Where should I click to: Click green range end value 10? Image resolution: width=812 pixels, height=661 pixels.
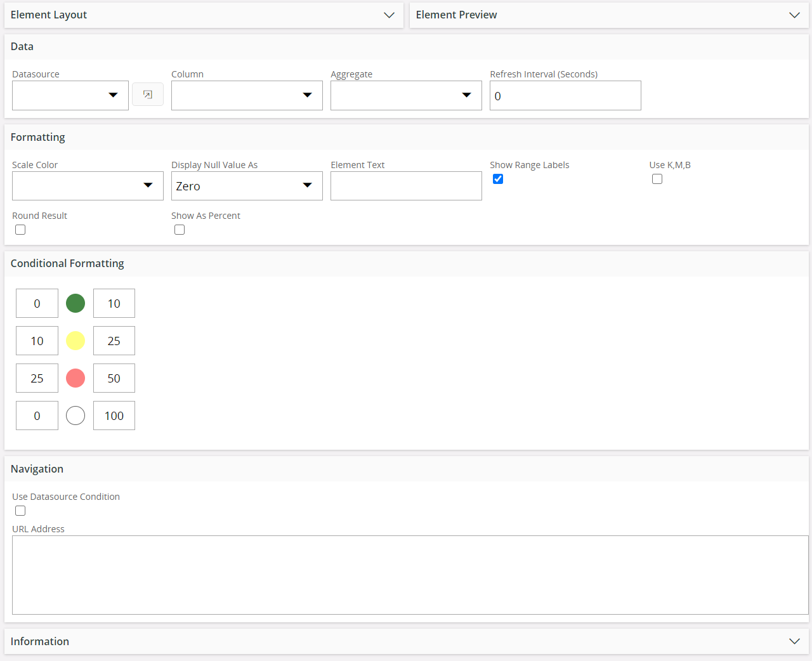click(x=114, y=303)
